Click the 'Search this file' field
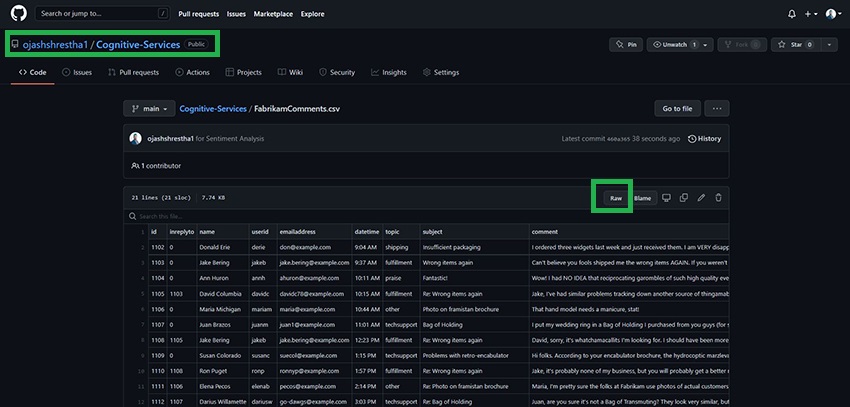 click(x=200, y=216)
